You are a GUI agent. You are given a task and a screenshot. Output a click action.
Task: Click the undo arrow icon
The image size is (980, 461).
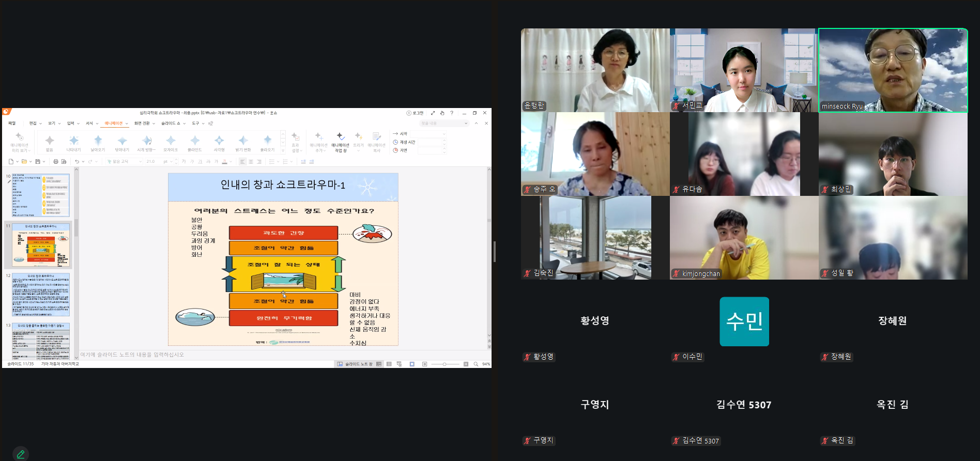pos(77,162)
